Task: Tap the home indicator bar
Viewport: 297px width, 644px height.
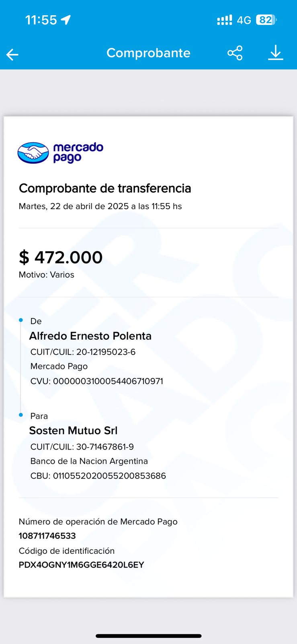Action: 148,636
